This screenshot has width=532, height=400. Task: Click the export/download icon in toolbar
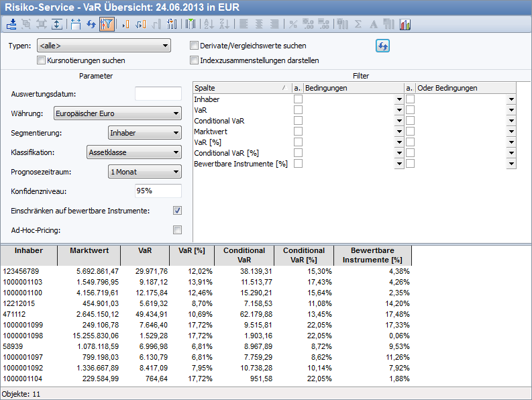[x=11, y=24]
